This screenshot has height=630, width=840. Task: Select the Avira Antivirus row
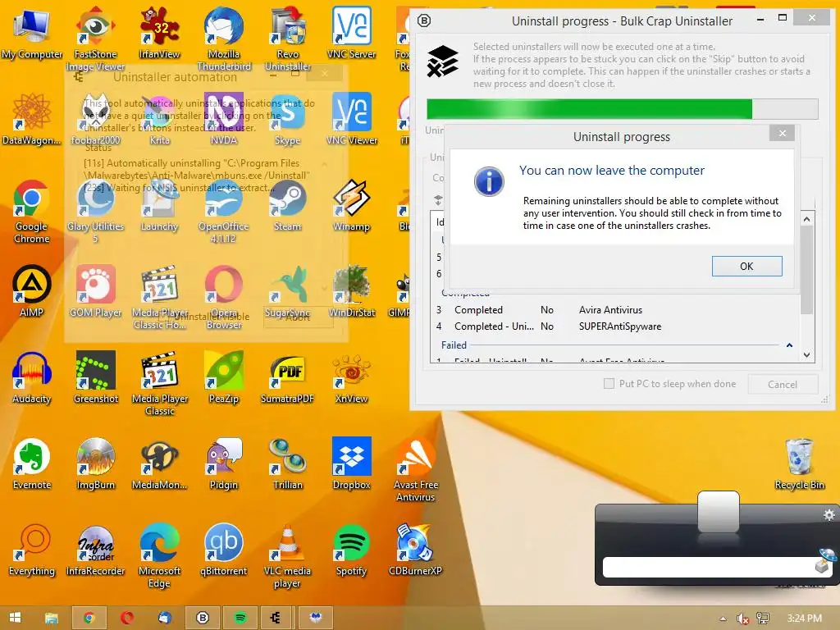[x=614, y=310]
